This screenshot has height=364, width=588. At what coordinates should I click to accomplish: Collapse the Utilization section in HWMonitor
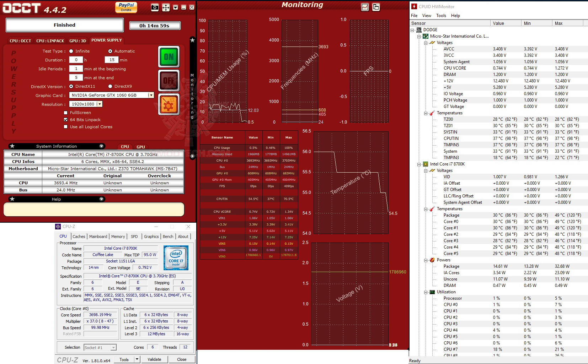click(x=426, y=292)
